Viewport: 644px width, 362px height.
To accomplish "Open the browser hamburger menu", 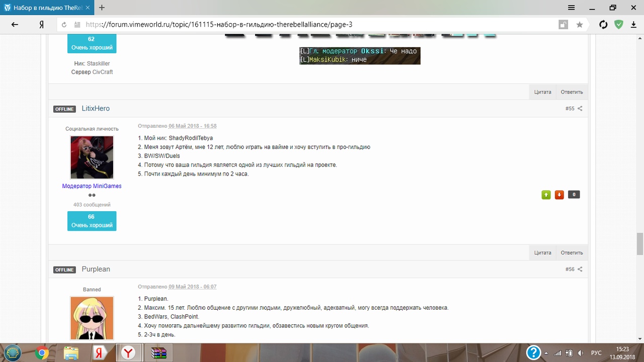I will pos(572,8).
